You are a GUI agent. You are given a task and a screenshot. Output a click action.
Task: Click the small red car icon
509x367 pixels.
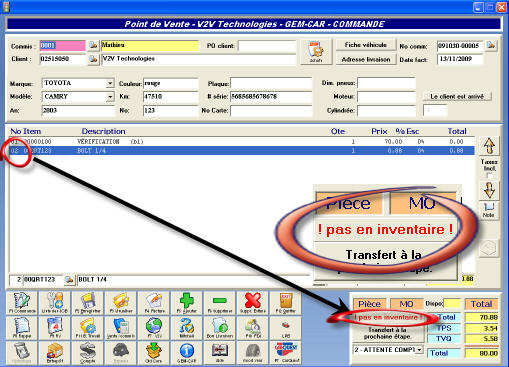pyautogui.click(x=286, y=328)
